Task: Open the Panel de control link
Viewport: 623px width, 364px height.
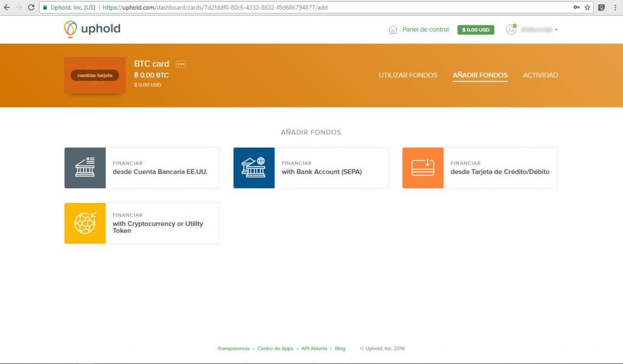Action: tap(425, 29)
